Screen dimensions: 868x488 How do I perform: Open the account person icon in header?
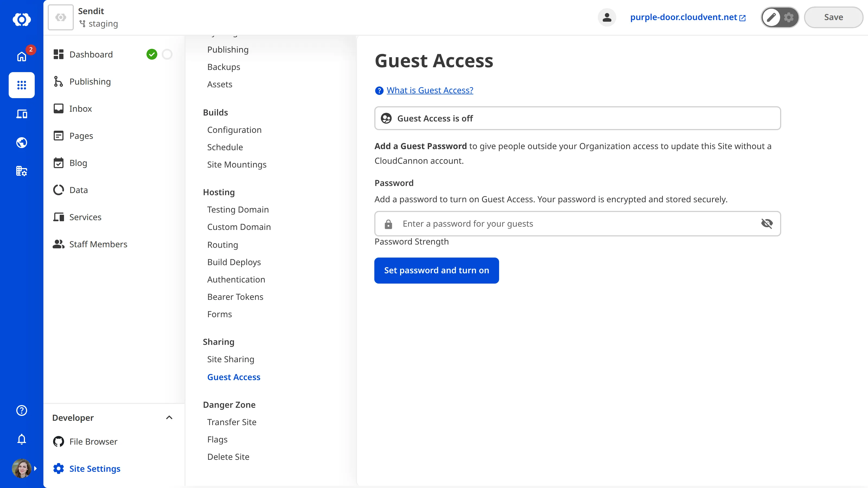607,17
